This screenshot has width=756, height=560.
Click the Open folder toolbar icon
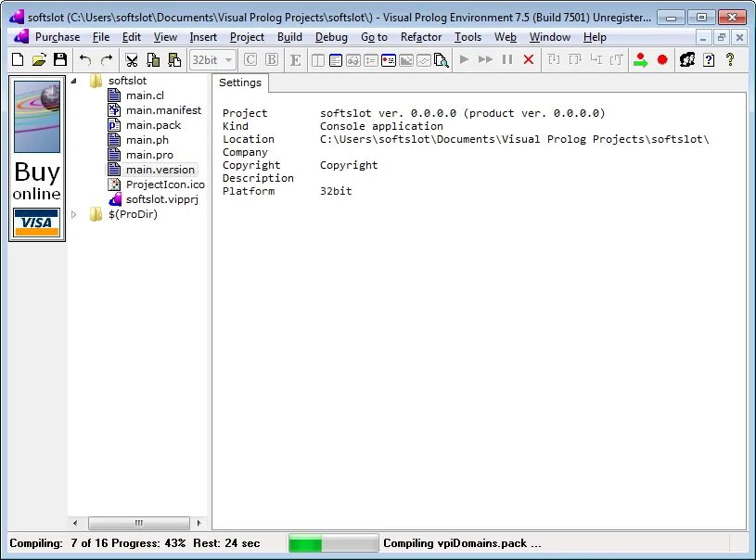coord(39,59)
